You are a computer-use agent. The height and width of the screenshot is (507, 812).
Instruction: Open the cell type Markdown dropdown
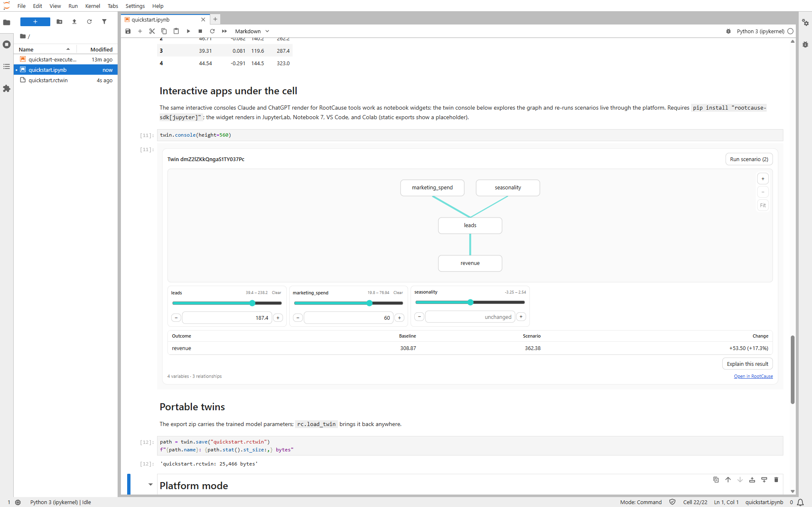click(252, 31)
